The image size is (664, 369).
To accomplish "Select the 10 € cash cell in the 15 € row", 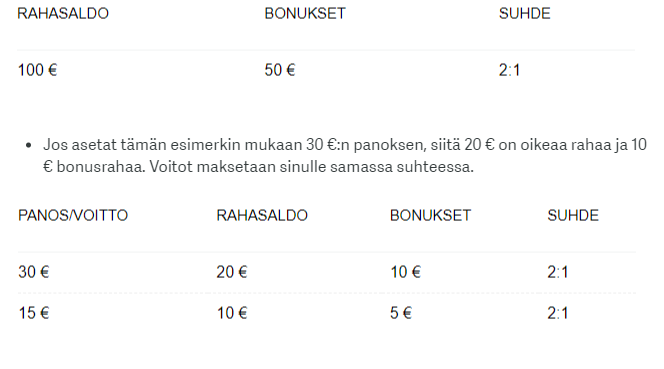I will (x=232, y=313).
